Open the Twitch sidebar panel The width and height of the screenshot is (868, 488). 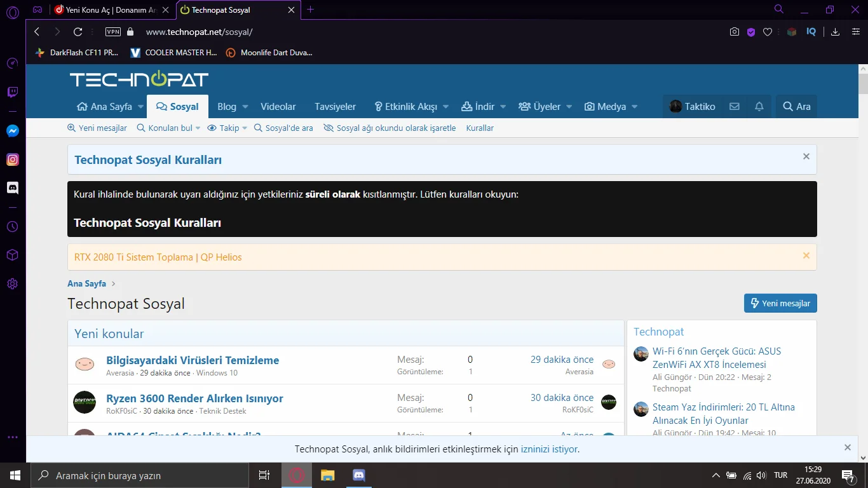coord(12,93)
